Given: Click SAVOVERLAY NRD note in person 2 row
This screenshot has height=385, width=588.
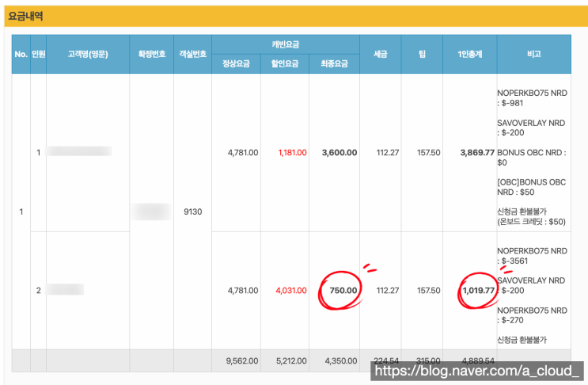Looking at the screenshot, I should click(531, 285).
